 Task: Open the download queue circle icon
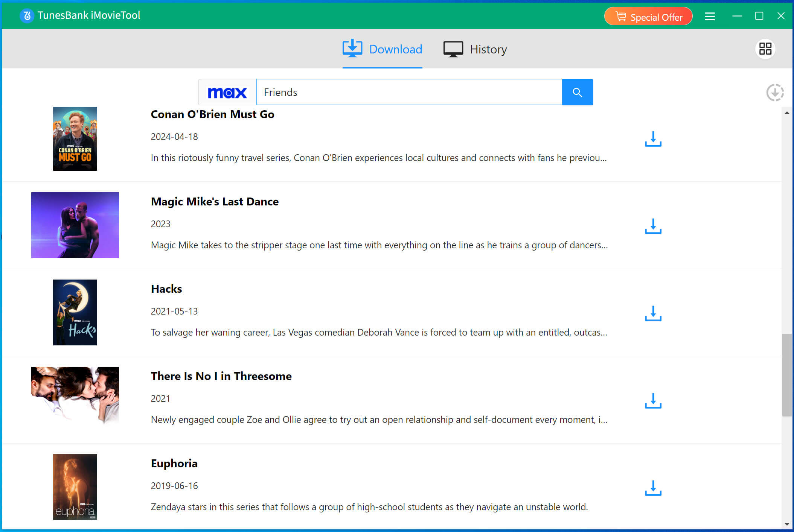pyautogui.click(x=775, y=93)
